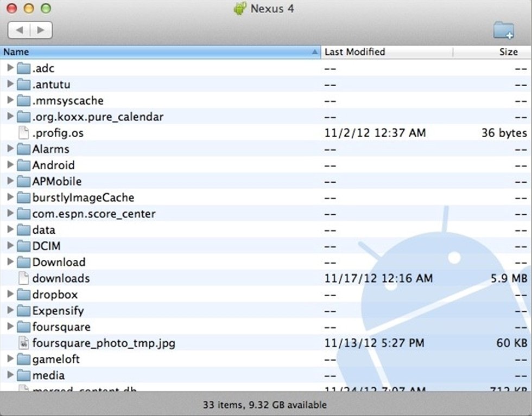Select the foursquare_photo_tmp.jpg image icon
Viewport: 532px width, 416px height.
point(23,343)
